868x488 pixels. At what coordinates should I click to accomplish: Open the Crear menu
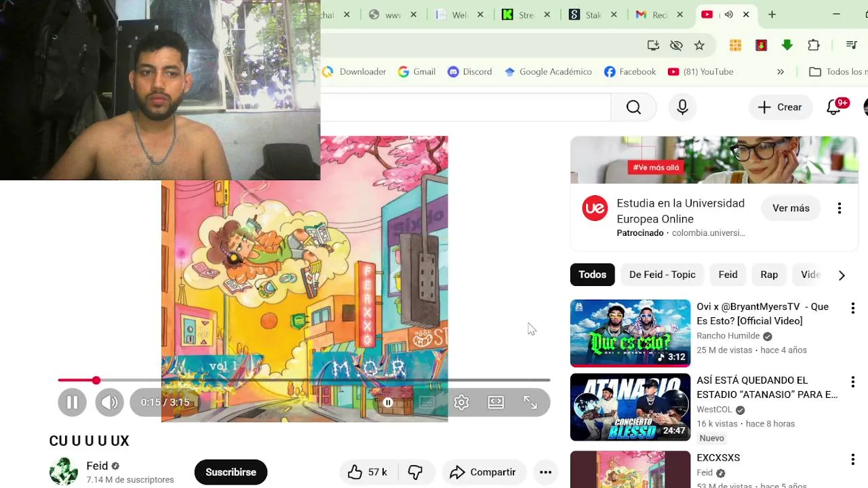(x=780, y=107)
